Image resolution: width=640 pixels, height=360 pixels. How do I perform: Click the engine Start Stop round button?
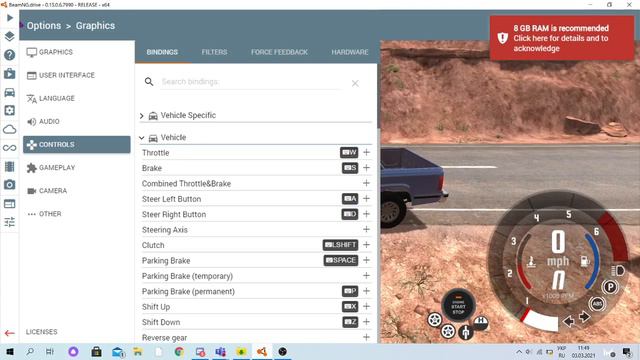pyautogui.click(x=458, y=306)
